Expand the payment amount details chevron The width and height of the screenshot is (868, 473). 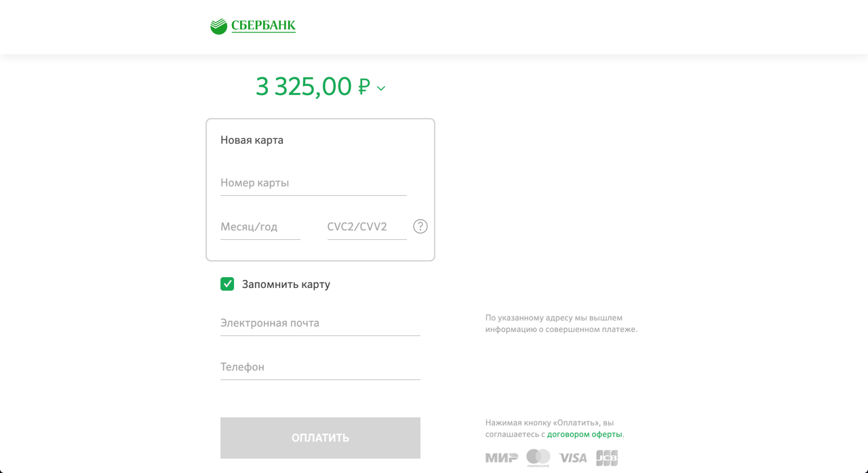click(x=381, y=89)
